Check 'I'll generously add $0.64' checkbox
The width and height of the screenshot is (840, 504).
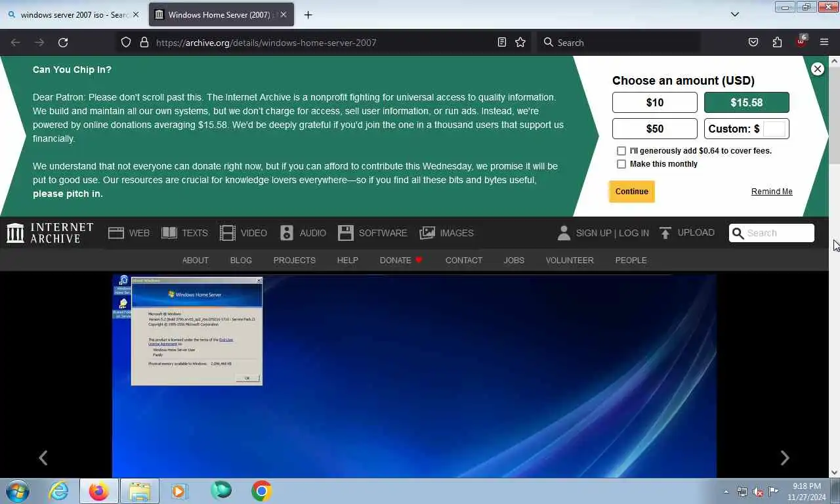621,151
